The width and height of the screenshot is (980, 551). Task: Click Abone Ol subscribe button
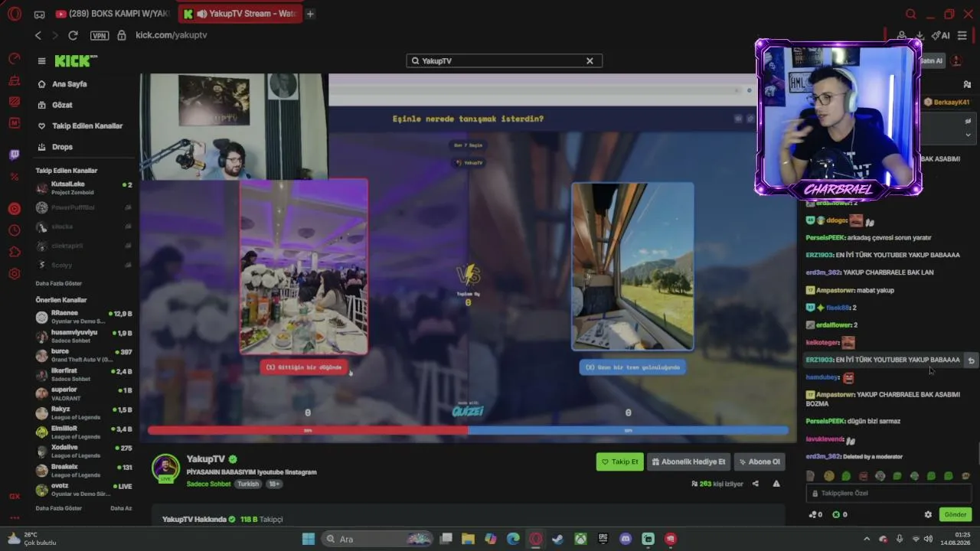pyautogui.click(x=759, y=461)
